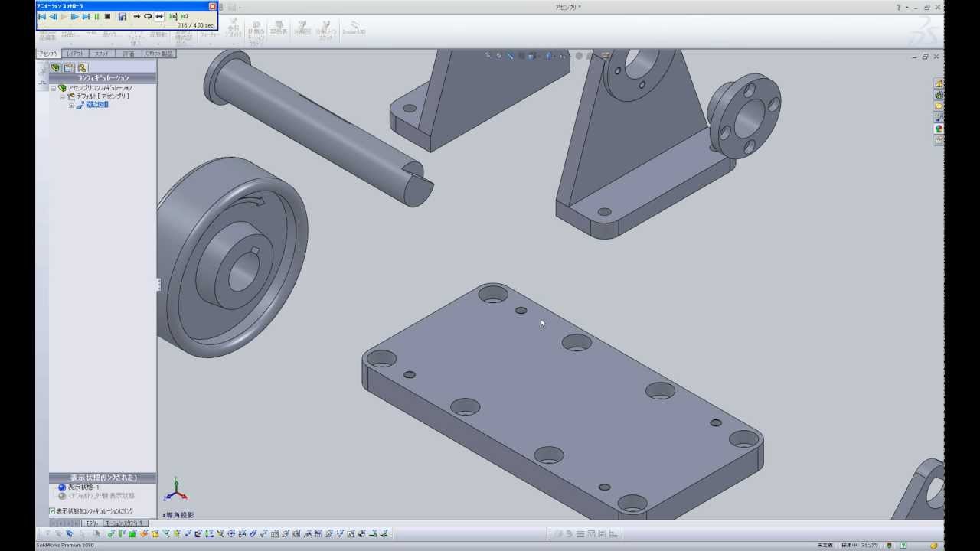Click the 等角投影 view label

179,515
